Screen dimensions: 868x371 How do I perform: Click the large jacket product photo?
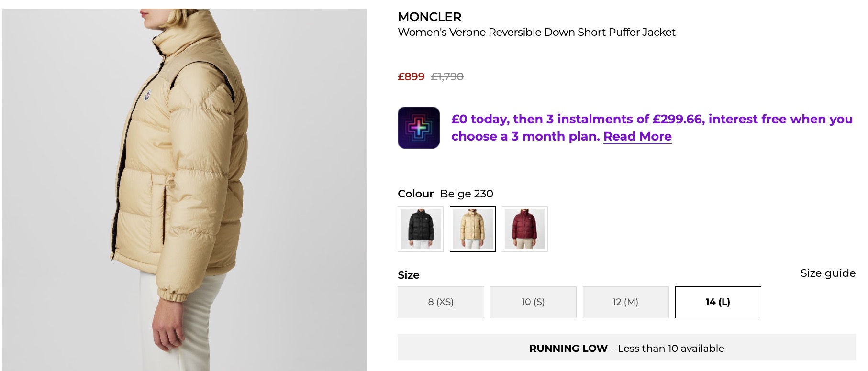(x=184, y=185)
